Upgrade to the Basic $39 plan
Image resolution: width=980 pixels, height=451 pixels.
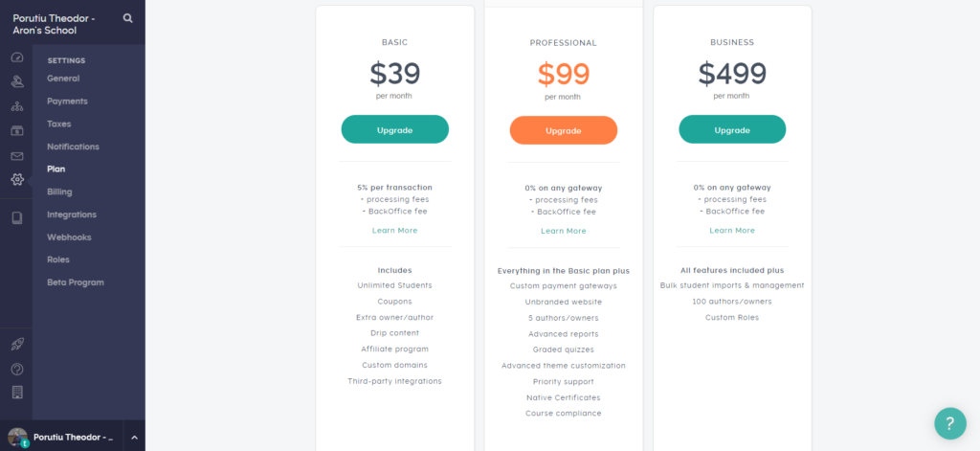(395, 129)
